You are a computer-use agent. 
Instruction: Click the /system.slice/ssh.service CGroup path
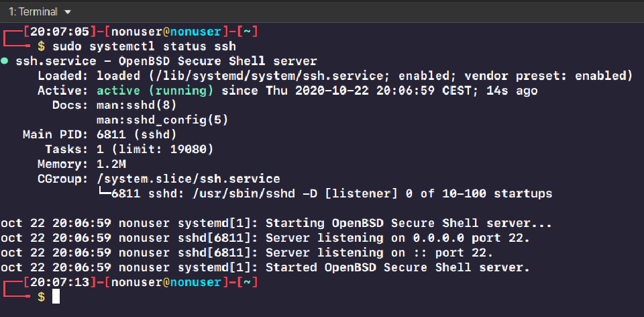coord(188,179)
